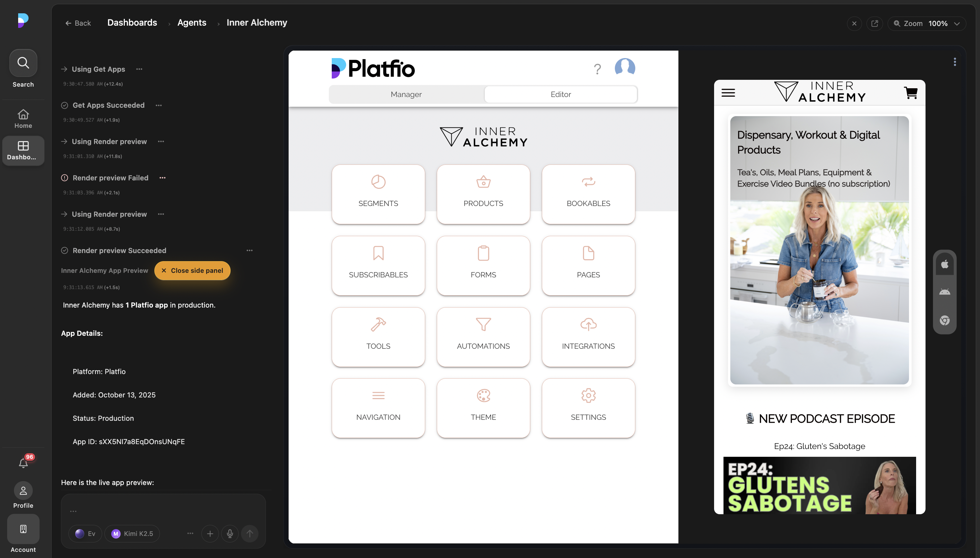Image resolution: width=980 pixels, height=558 pixels.
Task: Switch to the Editor tab
Action: (560, 94)
